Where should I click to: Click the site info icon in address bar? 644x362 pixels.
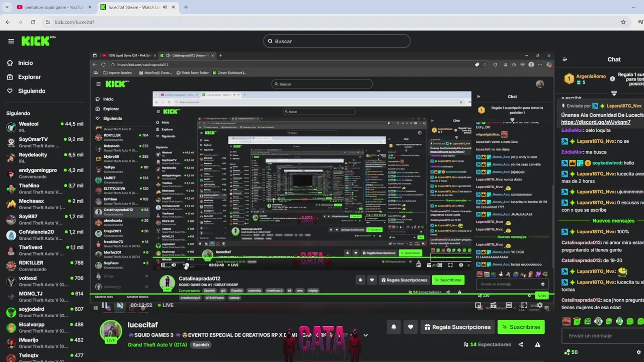click(48, 22)
